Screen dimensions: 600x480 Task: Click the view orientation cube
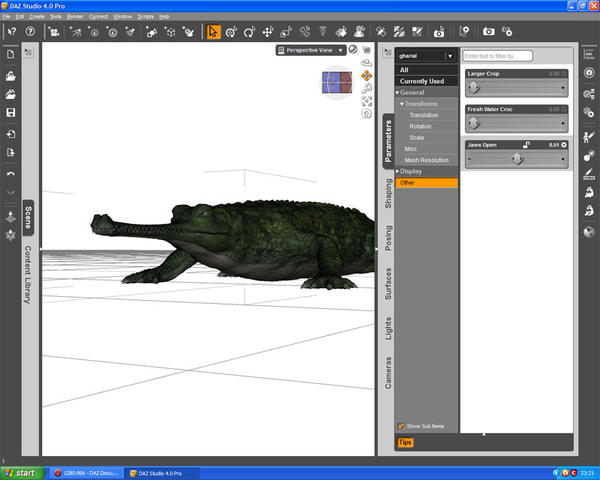(x=336, y=81)
